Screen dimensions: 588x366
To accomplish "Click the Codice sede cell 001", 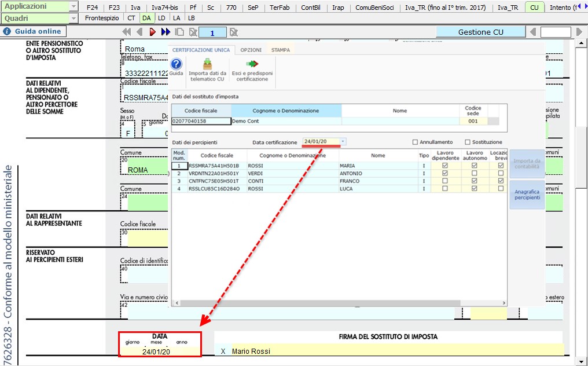I will click(473, 121).
